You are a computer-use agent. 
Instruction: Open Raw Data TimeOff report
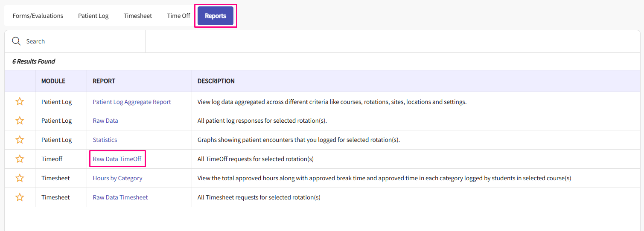(117, 159)
